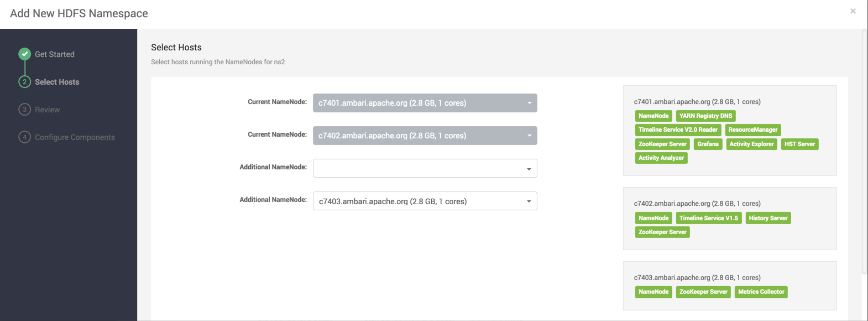Select the Get Started wizard step
This screenshot has width=868, height=321.
pyautogui.click(x=55, y=54)
